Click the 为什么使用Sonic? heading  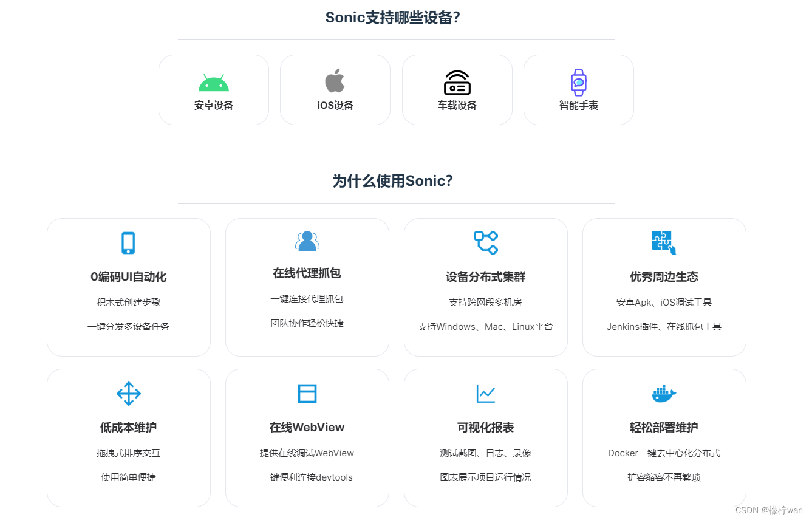click(393, 181)
